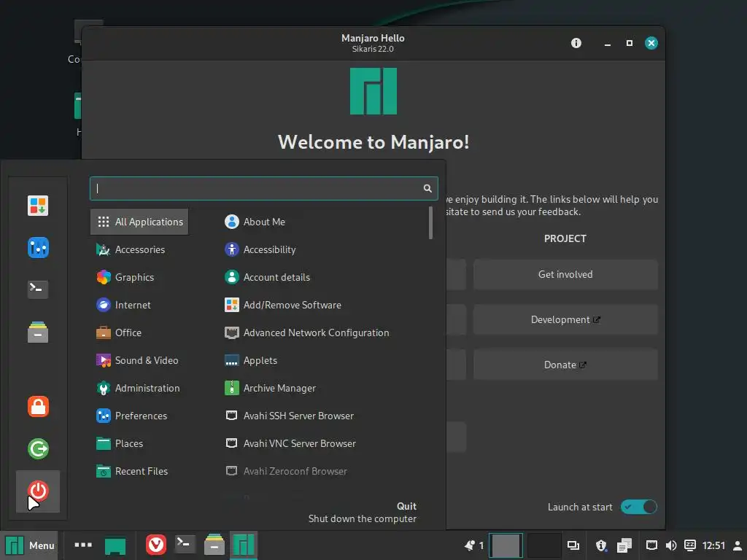Open Avahi SSH Server Browser
Image resolution: width=747 pixels, height=560 pixels.
point(289,416)
